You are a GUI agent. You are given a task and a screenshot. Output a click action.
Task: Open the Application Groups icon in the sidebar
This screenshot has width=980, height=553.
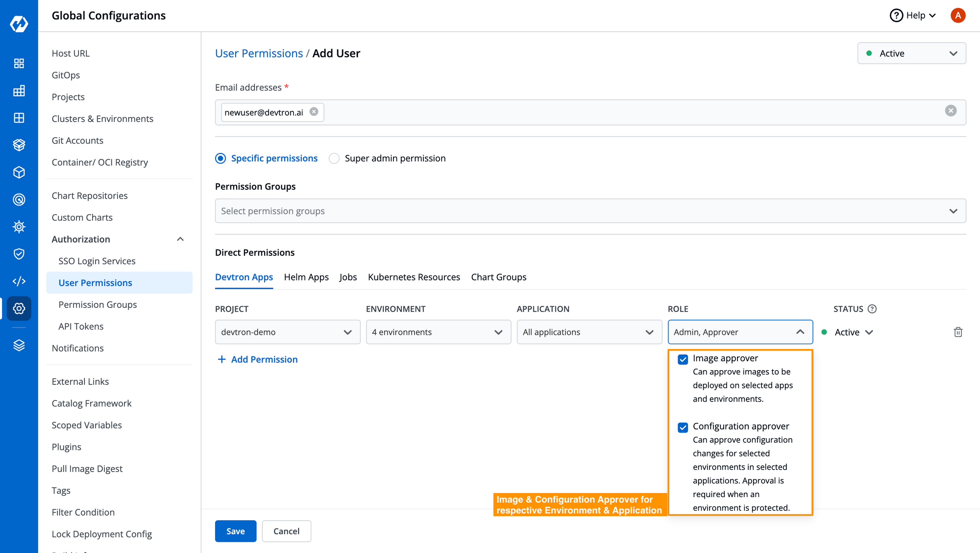19,118
